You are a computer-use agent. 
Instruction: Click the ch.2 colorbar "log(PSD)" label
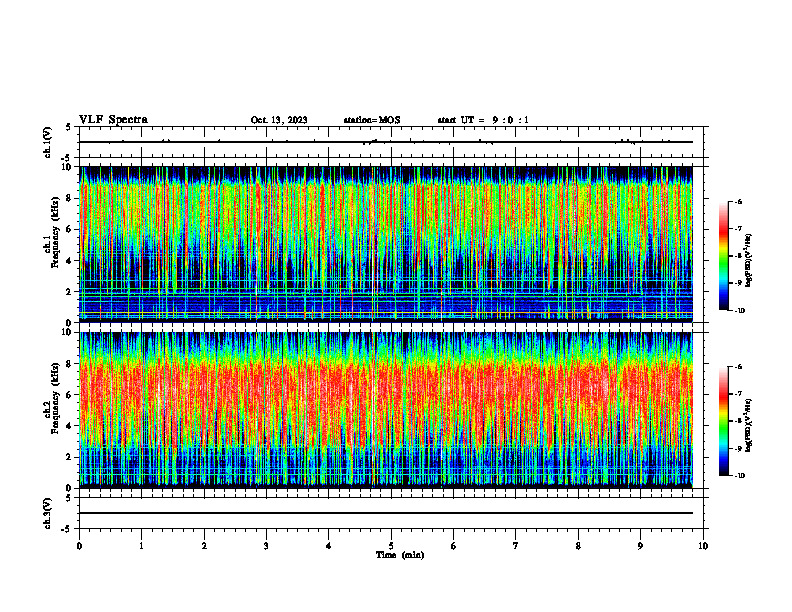(749, 425)
